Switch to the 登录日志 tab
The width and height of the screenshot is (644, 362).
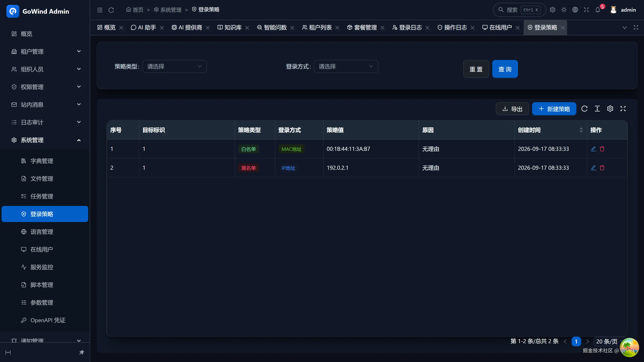[x=407, y=28]
